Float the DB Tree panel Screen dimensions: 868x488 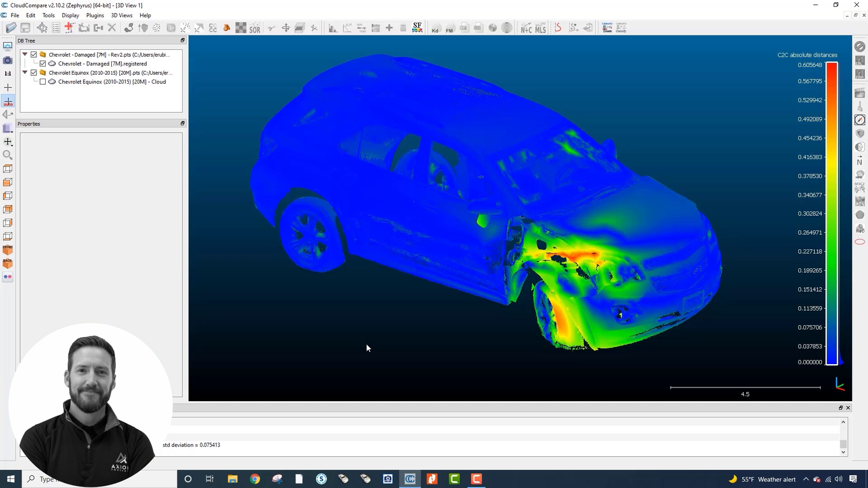182,40
